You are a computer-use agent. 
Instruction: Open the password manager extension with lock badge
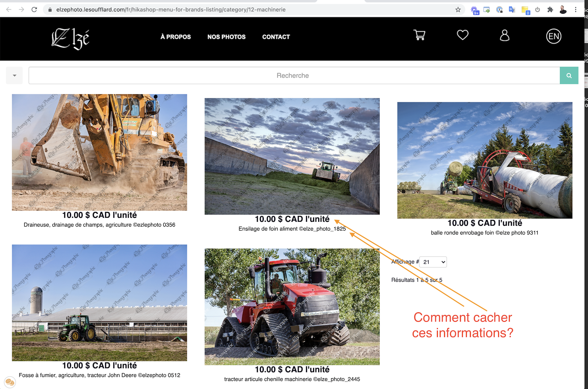coord(499,10)
